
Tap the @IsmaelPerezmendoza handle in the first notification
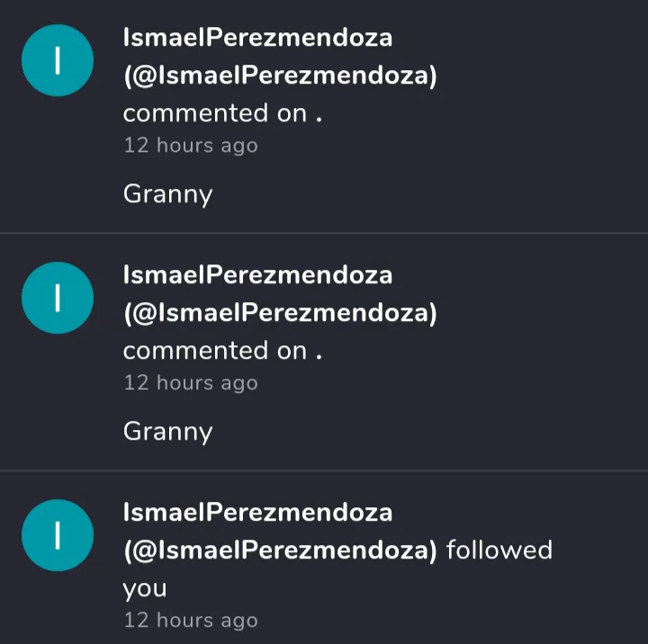click(x=280, y=76)
